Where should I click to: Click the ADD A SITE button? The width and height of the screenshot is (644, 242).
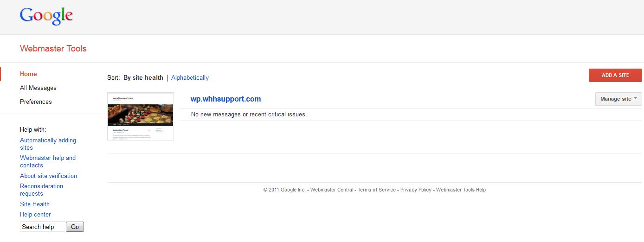(615, 75)
